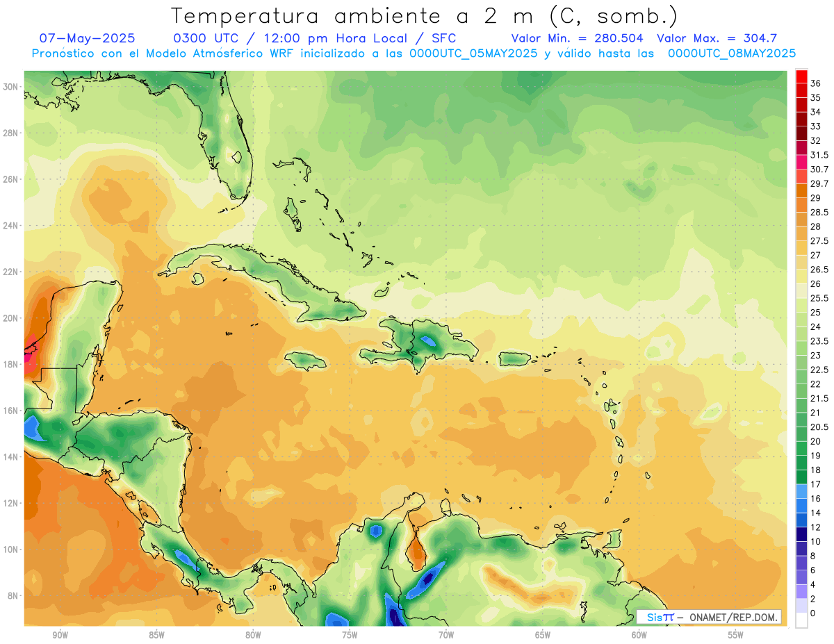Select 'Valor Min. = 280.504' text

(578, 38)
